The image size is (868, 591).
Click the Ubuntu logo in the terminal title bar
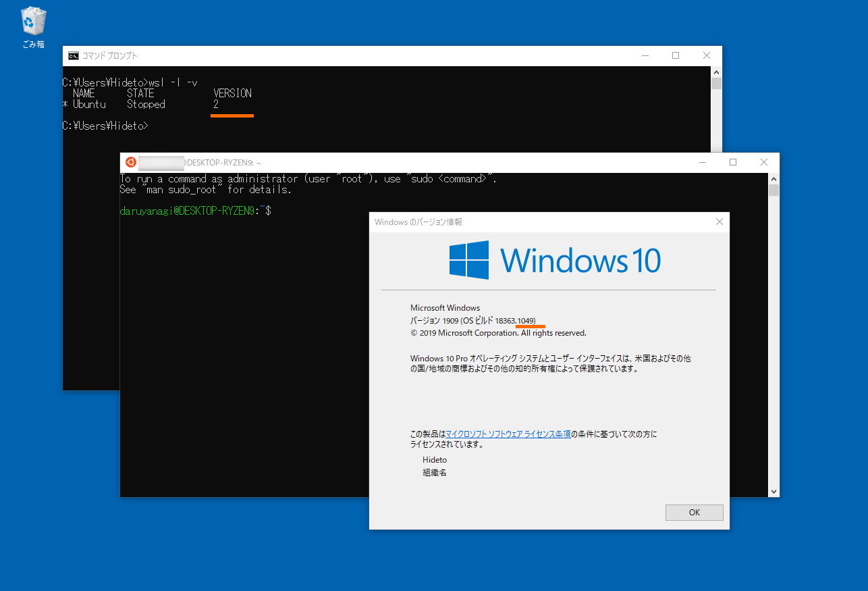130,162
